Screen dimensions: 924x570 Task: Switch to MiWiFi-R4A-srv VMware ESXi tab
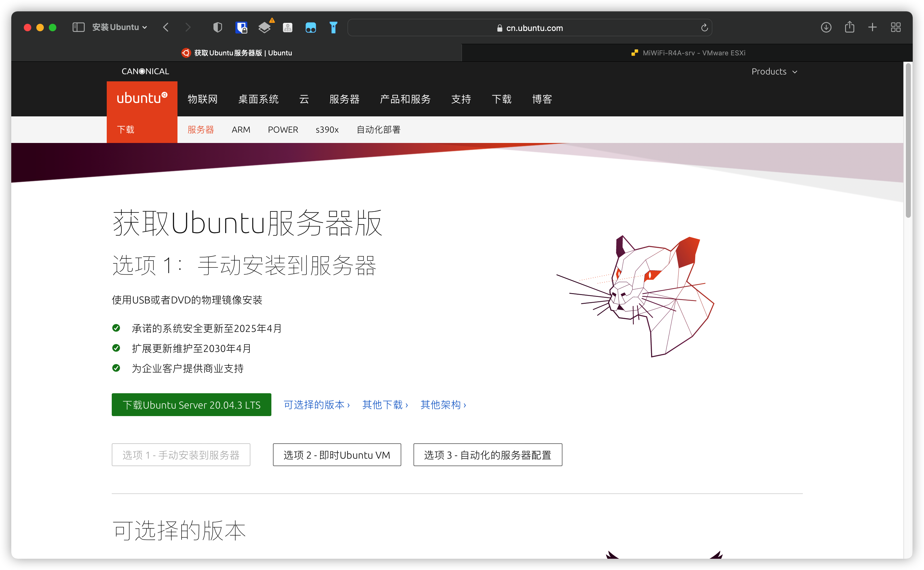(687, 53)
